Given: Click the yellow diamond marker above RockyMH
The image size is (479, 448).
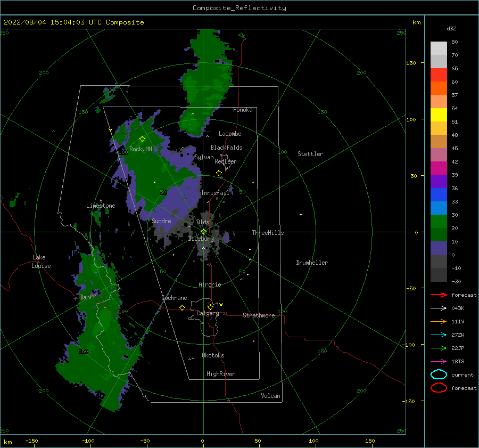Looking at the screenshot, I should (x=142, y=139).
